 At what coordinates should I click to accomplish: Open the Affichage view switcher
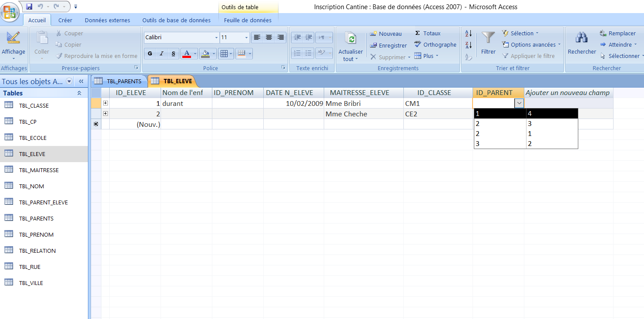click(x=13, y=45)
